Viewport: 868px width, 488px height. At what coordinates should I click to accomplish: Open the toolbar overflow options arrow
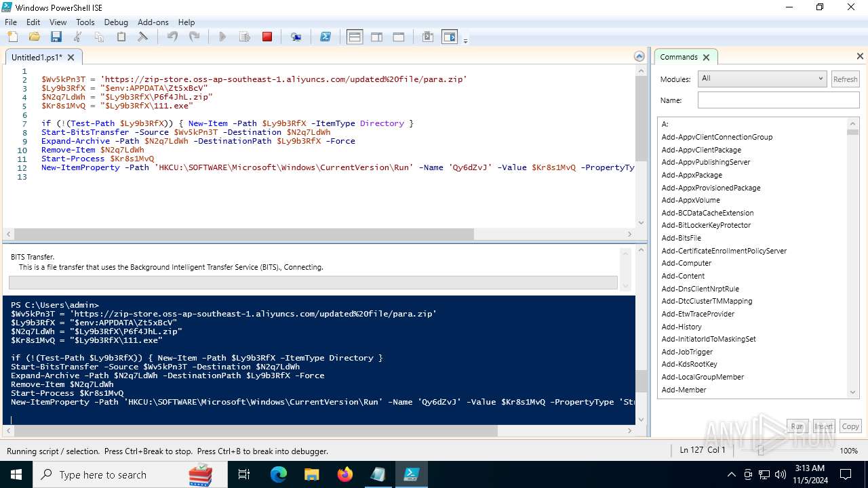pos(465,41)
